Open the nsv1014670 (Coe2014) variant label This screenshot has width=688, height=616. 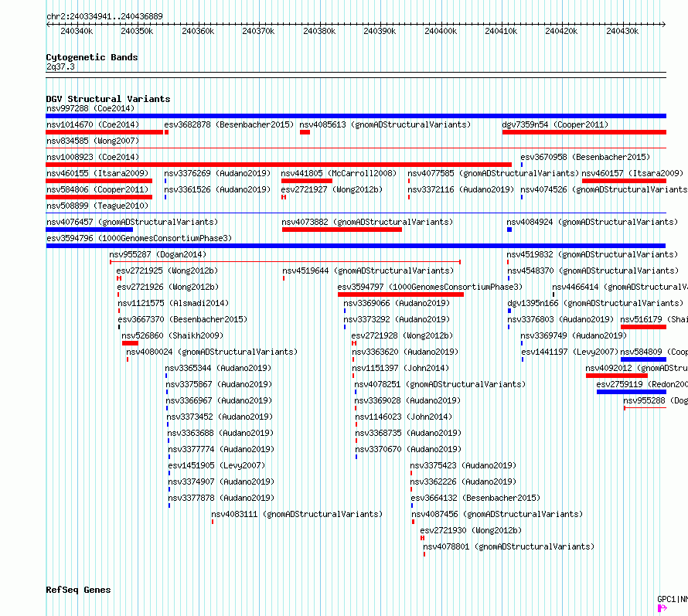pos(93,124)
